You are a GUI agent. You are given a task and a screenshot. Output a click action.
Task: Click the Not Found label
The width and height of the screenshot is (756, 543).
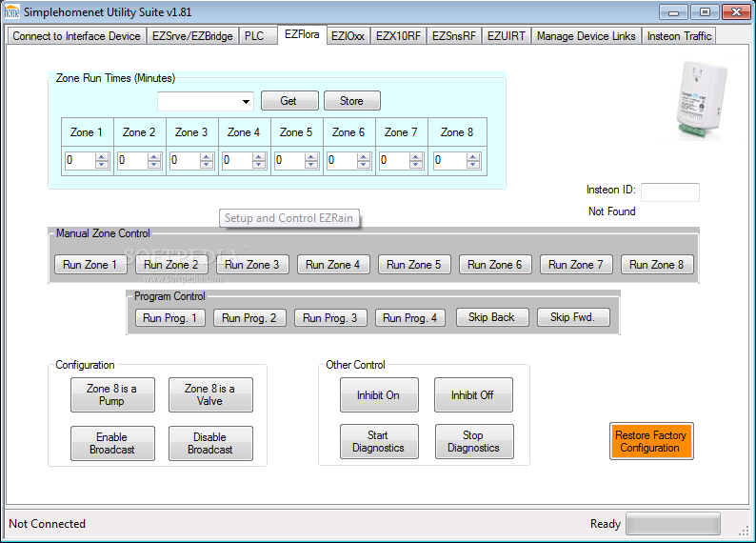[612, 211]
